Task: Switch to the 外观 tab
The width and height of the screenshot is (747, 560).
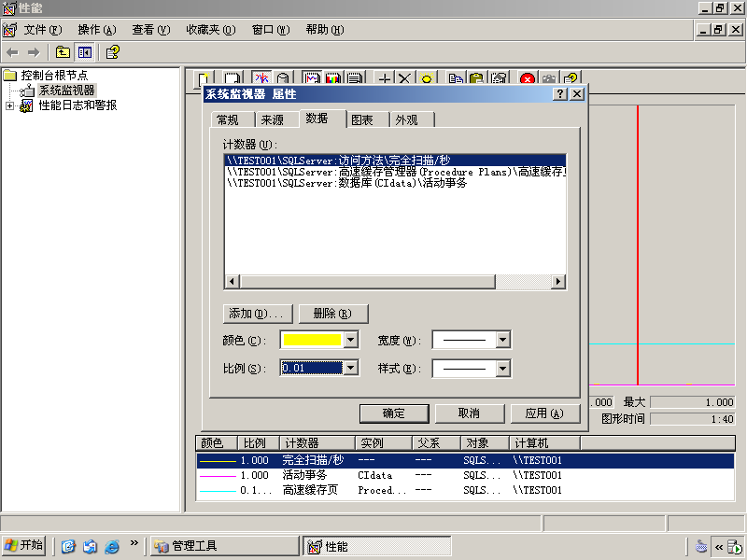Action: [x=412, y=120]
